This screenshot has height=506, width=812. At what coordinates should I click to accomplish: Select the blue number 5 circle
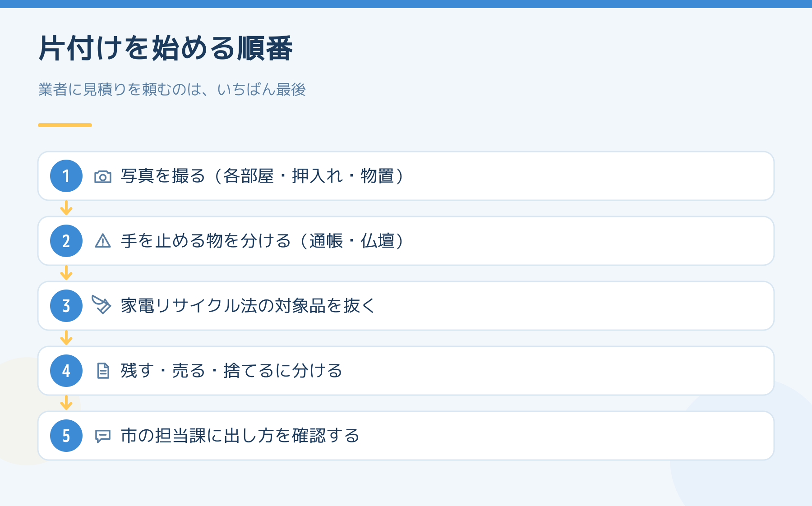click(x=66, y=436)
